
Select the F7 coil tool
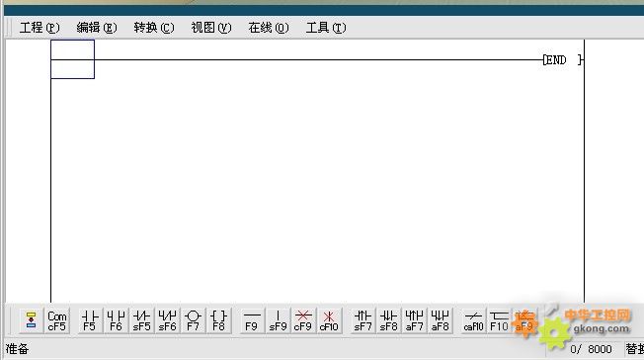coord(193,320)
